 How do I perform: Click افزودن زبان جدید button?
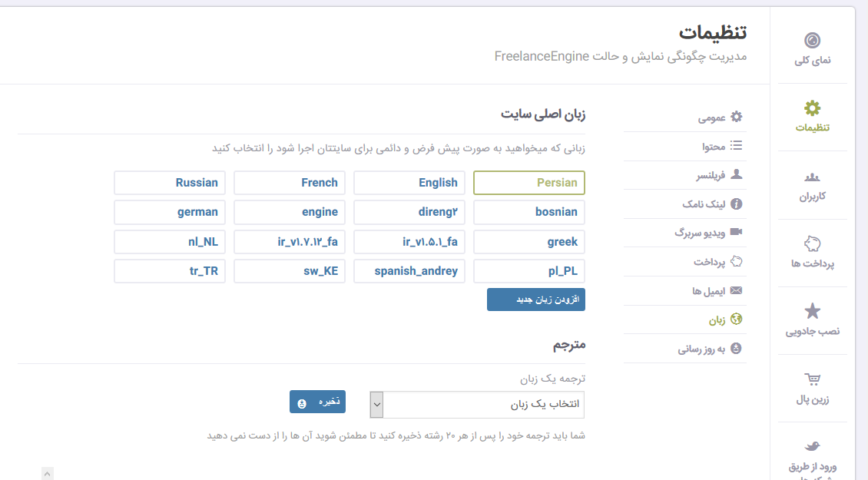click(536, 300)
